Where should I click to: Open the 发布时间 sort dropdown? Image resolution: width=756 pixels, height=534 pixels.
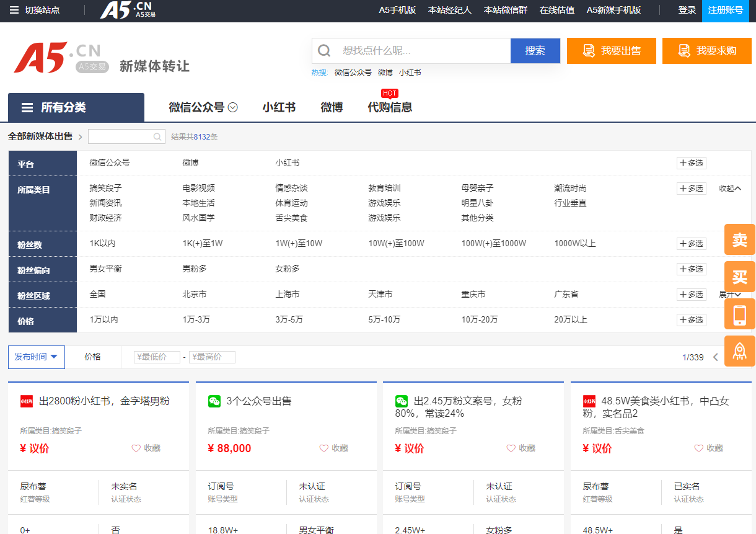tap(36, 357)
